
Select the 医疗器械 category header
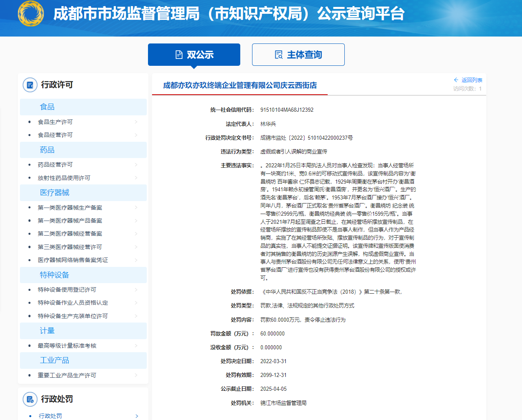pyautogui.click(x=54, y=193)
